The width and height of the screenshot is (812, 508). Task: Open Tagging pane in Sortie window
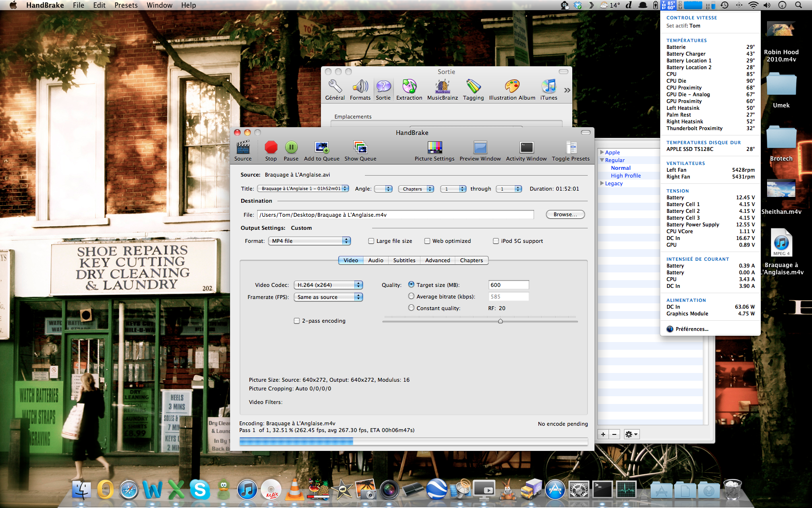(473, 90)
